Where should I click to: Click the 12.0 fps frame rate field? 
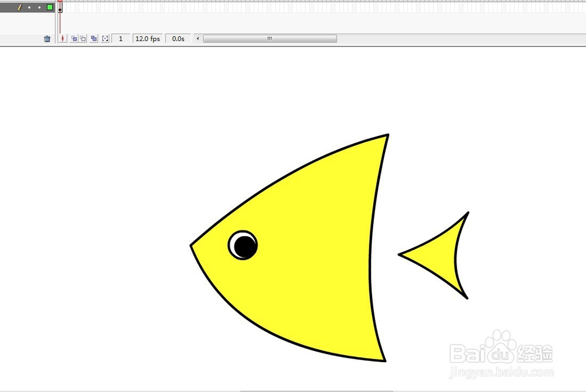pyautogui.click(x=148, y=39)
